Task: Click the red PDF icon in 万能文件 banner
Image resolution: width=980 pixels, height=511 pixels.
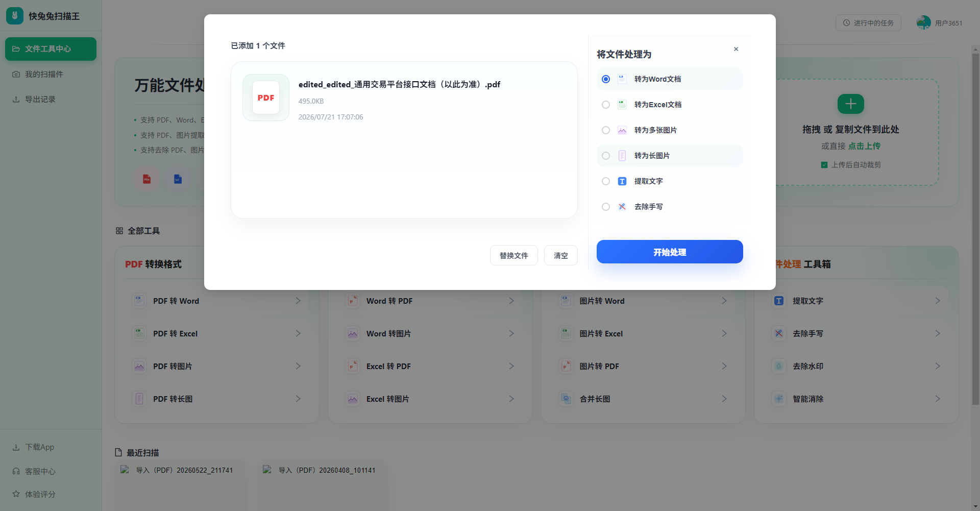Action: [x=147, y=179]
